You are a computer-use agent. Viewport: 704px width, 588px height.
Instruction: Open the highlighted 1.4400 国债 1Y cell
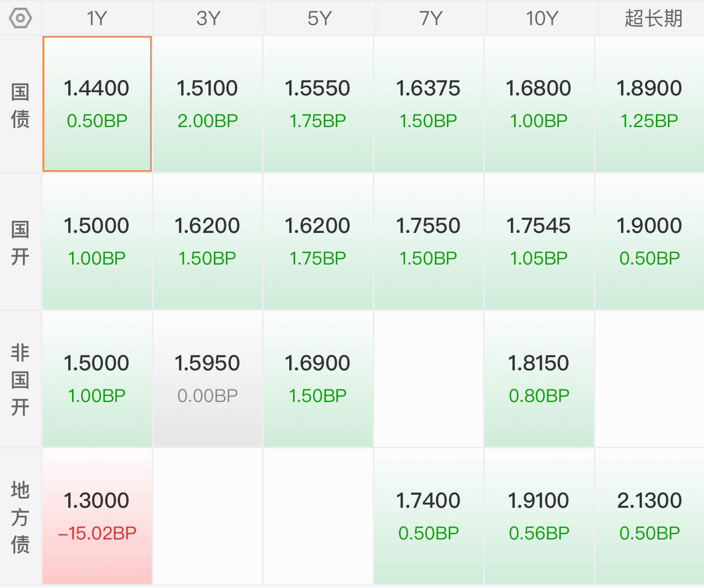click(97, 104)
